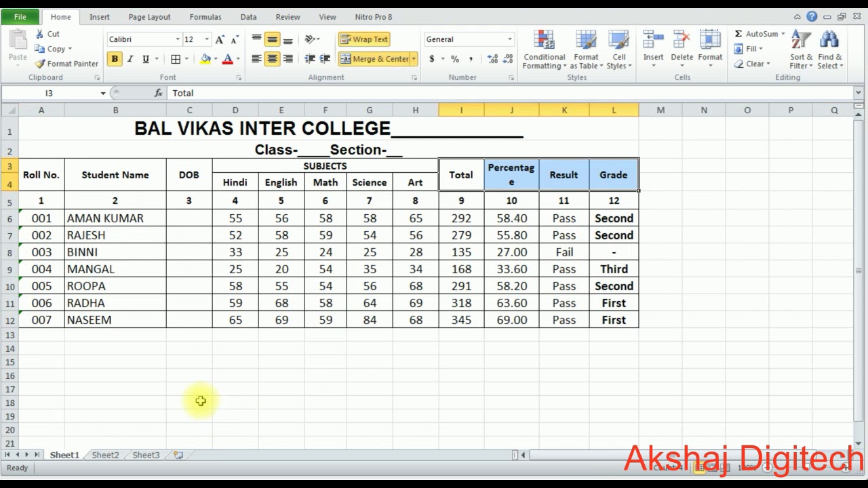
Task: Open the number format General dropdown
Action: [510, 39]
